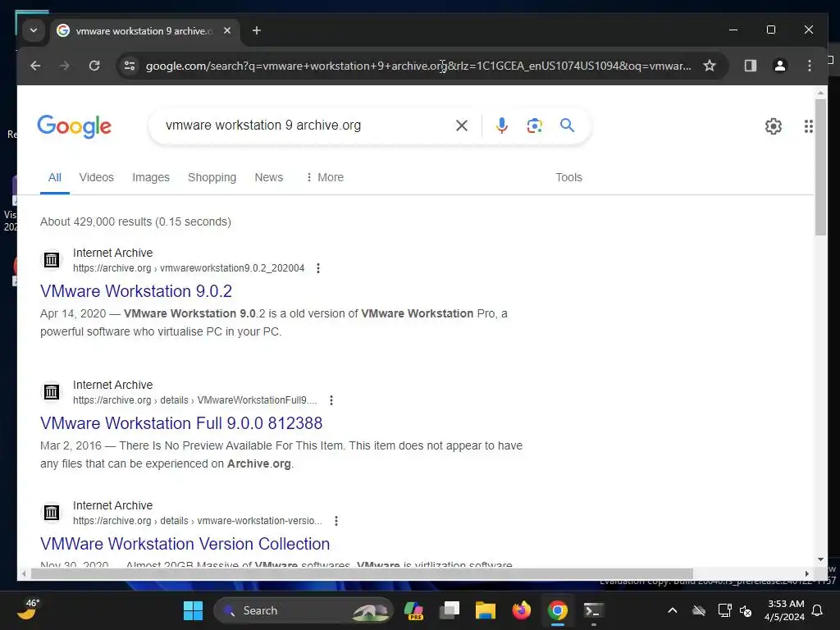Close the vmware workstation 9 archive tab
Screen dimensions: 840x630
click(227, 30)
